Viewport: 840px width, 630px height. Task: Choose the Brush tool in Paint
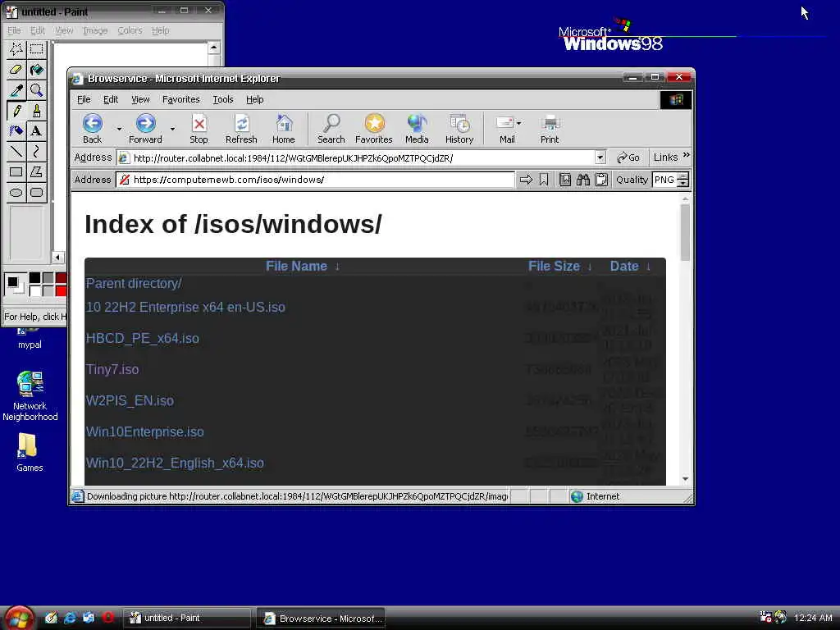[36, 111]
